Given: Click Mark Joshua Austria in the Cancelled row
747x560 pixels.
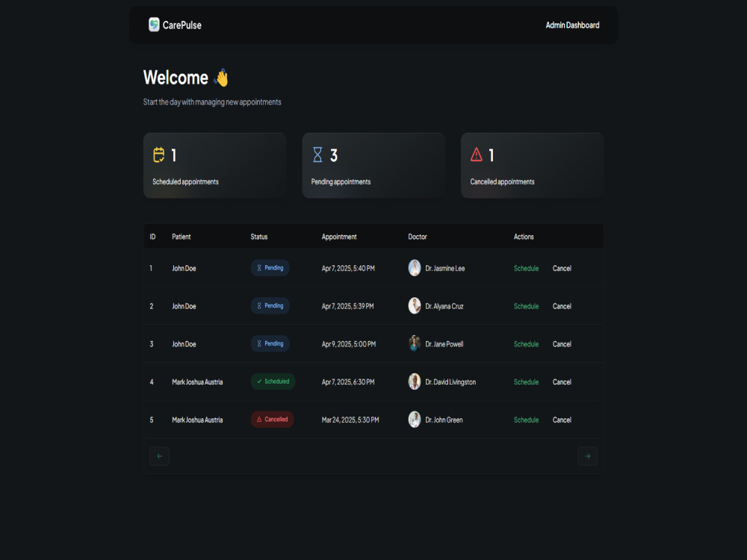Looking at the screenshot, I should point(197,420).
